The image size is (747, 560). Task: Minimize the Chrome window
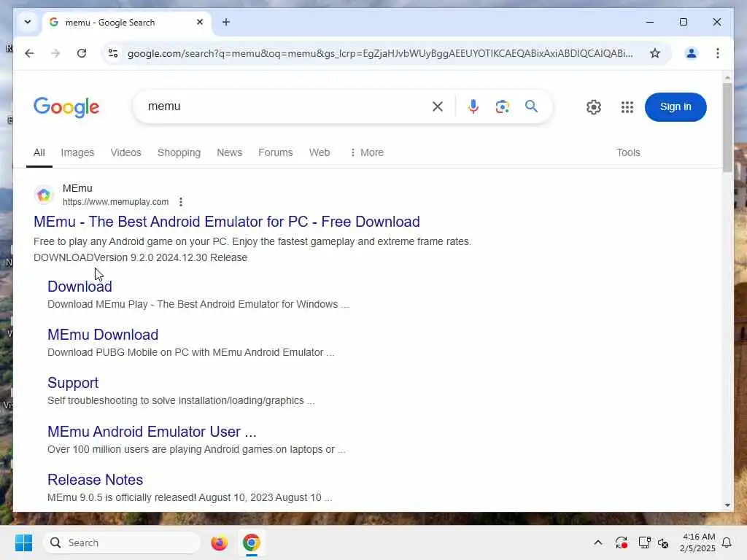coord(649,22)
